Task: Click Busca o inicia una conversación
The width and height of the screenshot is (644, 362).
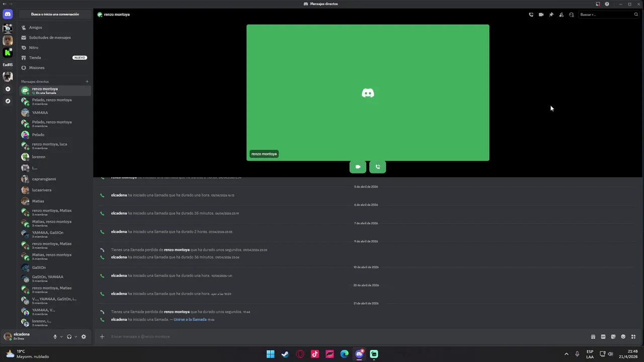Action: tap(55, 15)
